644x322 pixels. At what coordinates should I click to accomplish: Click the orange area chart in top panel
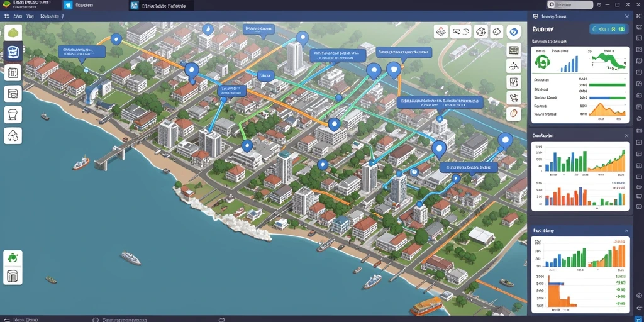point(608,109)
